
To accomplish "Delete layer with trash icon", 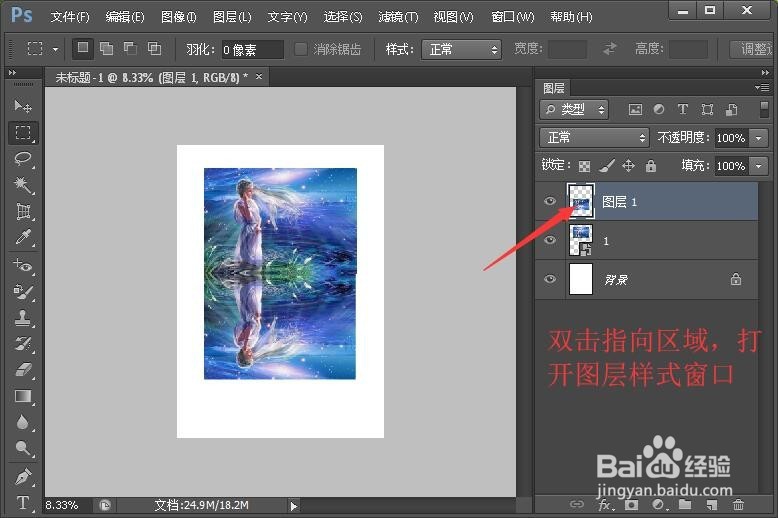I will tap(738, 505).
